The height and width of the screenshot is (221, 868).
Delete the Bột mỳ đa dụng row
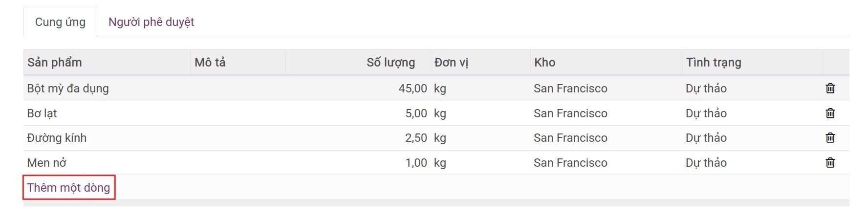click(830, 88)
